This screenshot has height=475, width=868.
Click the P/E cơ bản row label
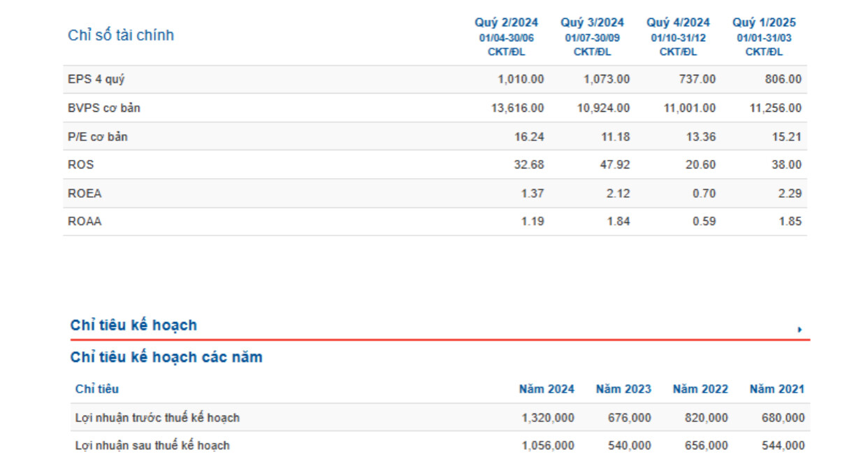click(98, 137)
